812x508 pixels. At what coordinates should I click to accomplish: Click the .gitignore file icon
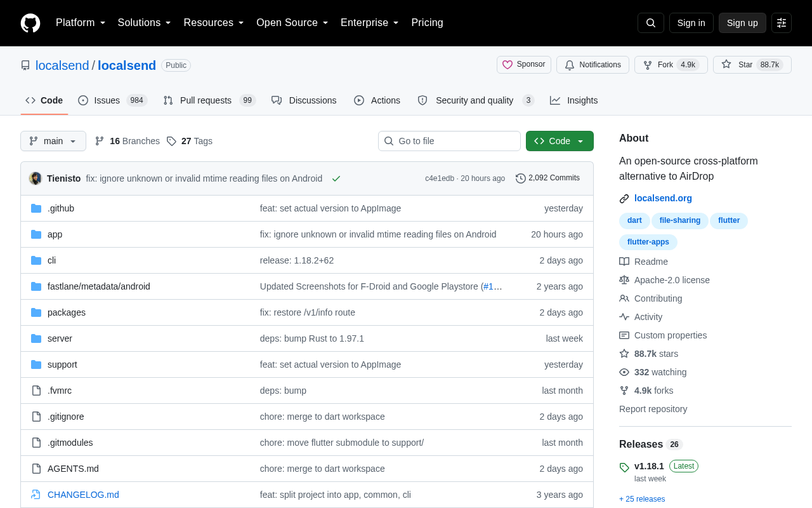point(36,417)
